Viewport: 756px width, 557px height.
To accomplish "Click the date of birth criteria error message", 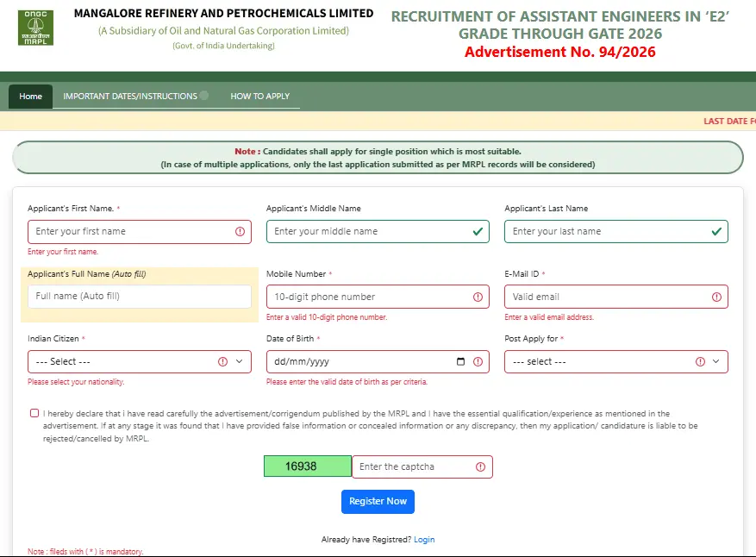I will click(347, 382).
